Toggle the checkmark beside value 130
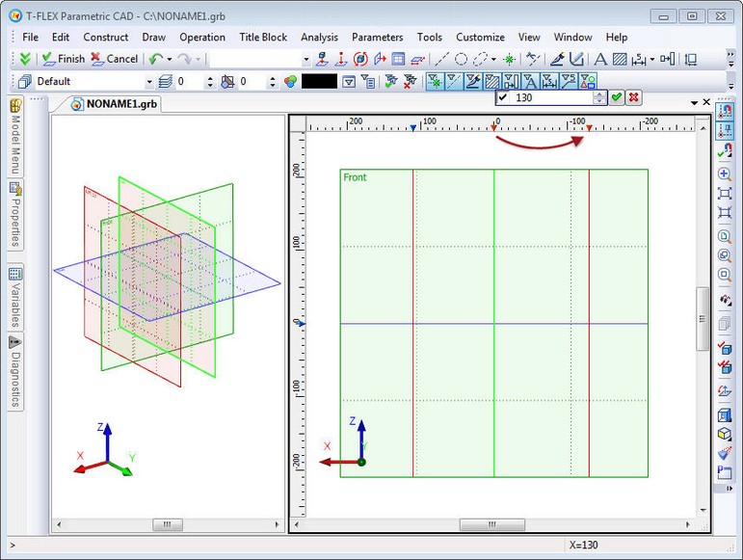The height and width of the screenshot is (560, 743). pos(503,97)
